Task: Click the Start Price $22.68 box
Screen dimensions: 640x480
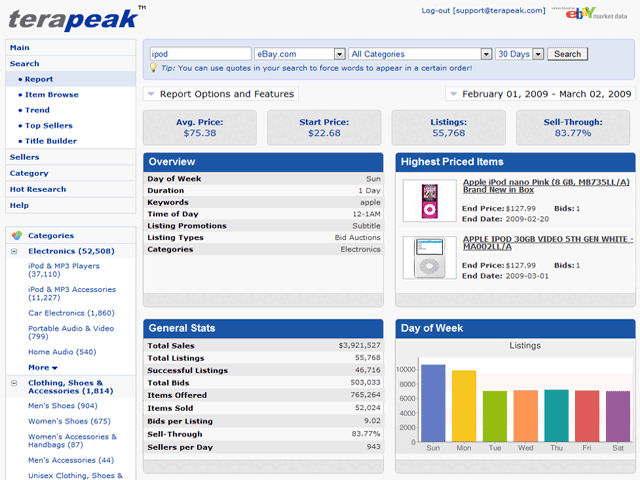Action: pyautogui.click(x=324, y=127)
